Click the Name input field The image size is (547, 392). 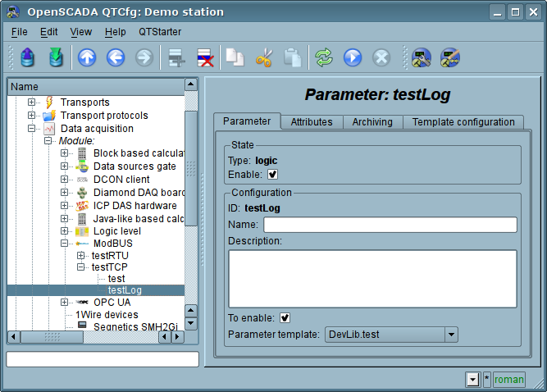tap(390, 225)
